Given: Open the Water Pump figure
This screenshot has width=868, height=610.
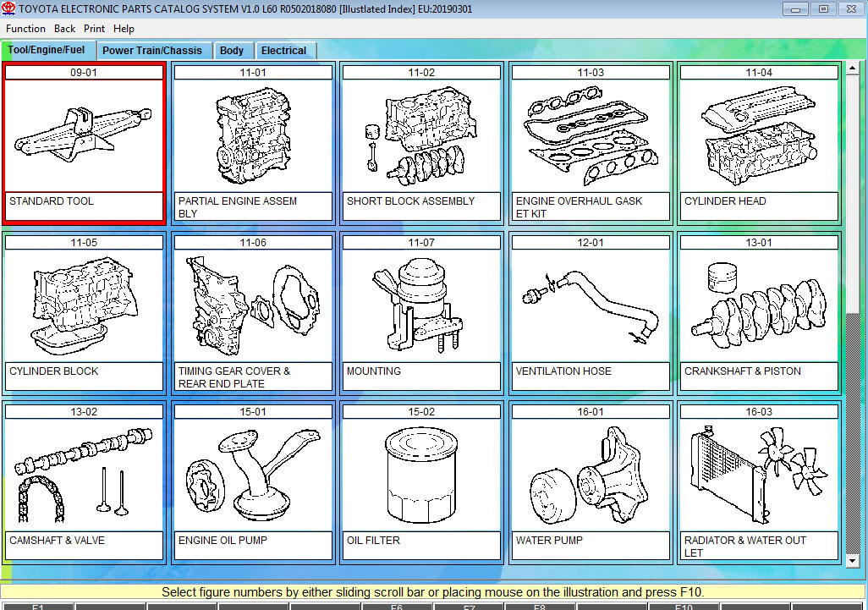Looking at the screenshot, I should point(591,475).
